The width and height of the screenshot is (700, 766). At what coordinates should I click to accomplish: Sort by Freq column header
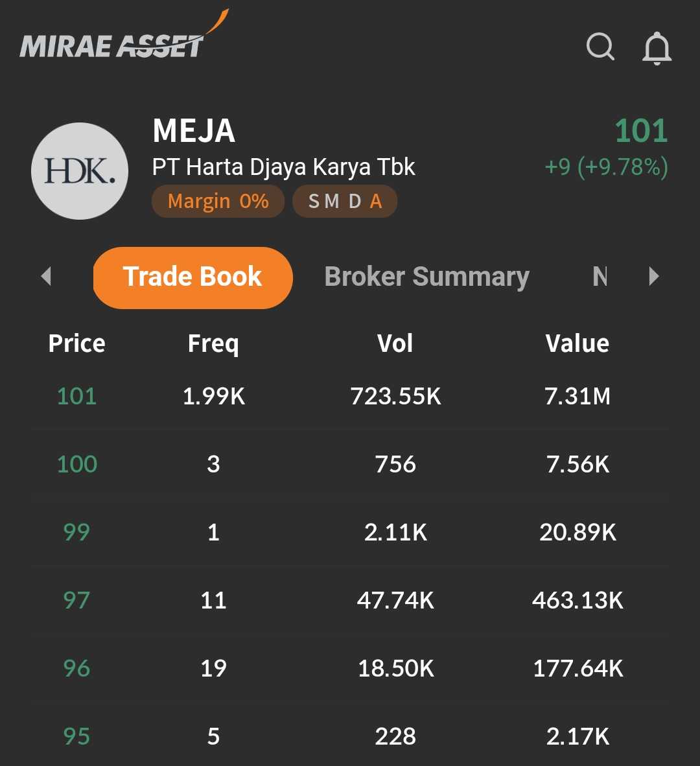(213, 343)
